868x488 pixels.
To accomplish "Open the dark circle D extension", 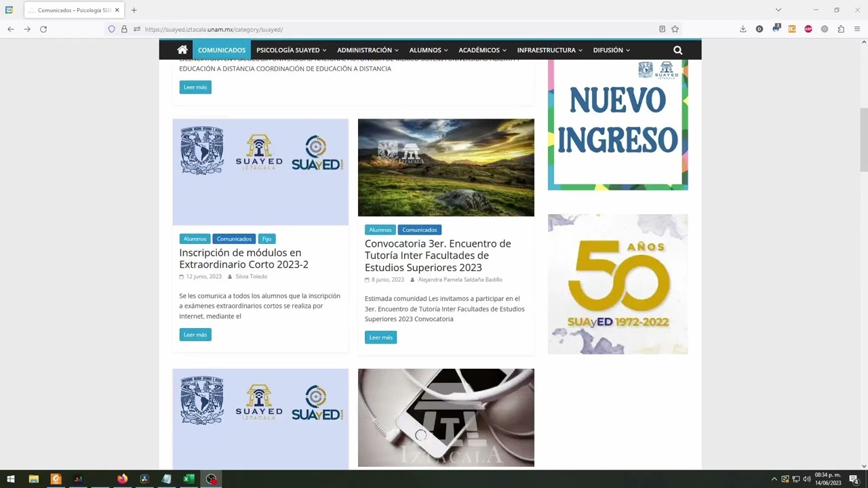I will [759, 29].
